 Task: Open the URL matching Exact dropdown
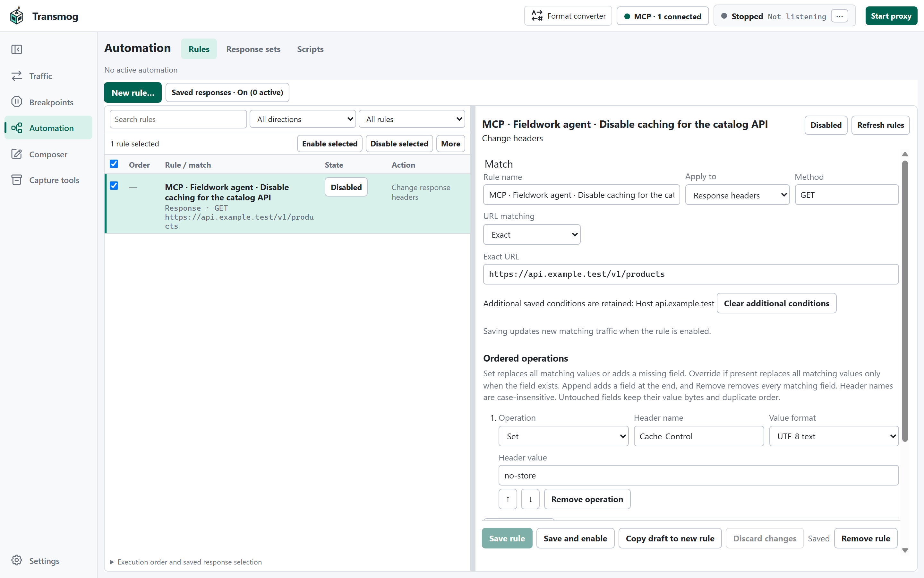click(532, 234)
